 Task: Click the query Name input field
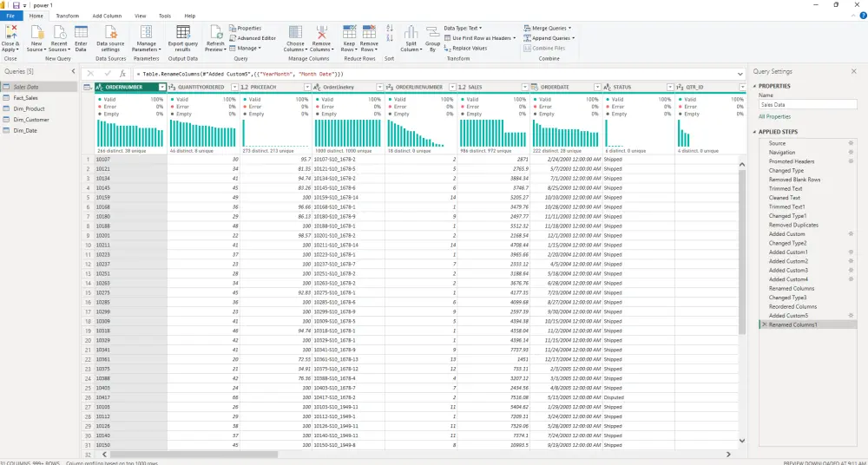pos(807,104)
